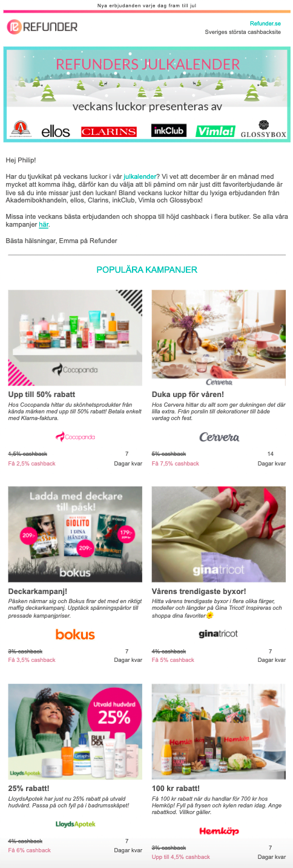
Task: Click the orange bokus brand logo
Action: [x=75, y=634]
